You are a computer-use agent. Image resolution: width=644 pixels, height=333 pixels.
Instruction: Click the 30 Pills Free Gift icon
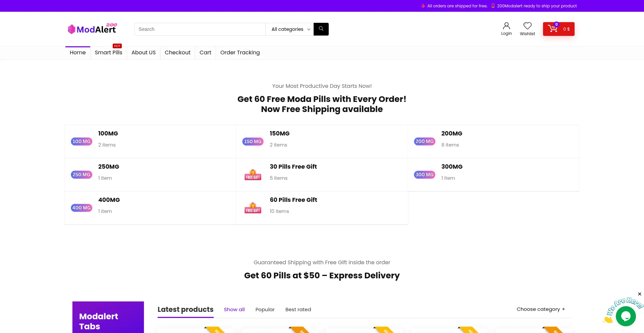253,175
